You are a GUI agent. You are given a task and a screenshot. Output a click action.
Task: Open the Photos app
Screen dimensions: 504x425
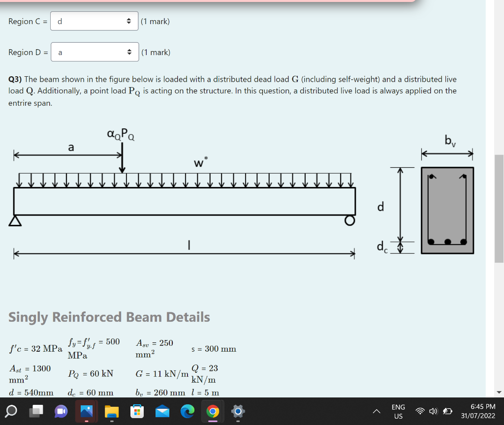pyautogui.click(x=86, y=412)
